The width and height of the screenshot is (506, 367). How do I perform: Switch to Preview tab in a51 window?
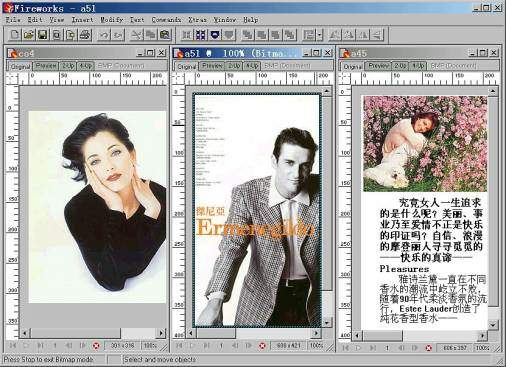pos(212,66)
